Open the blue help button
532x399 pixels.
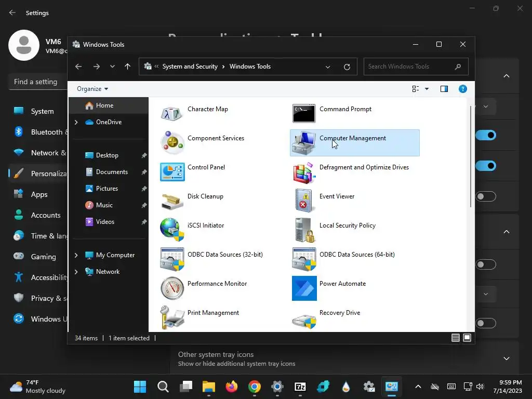463,89
